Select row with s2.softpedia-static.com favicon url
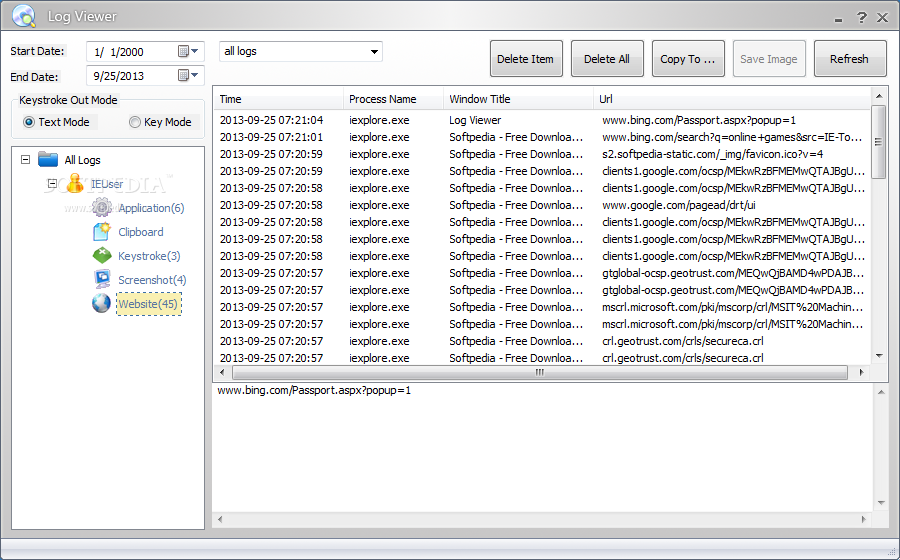Screen dimensions: 900x560 click(542, 154)
